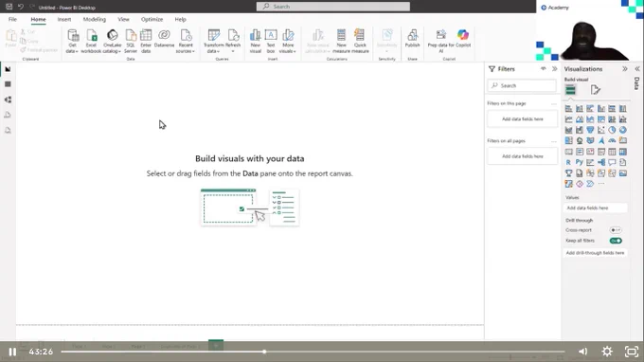
Task: Select the gauge visual icon
Action: 612,140
